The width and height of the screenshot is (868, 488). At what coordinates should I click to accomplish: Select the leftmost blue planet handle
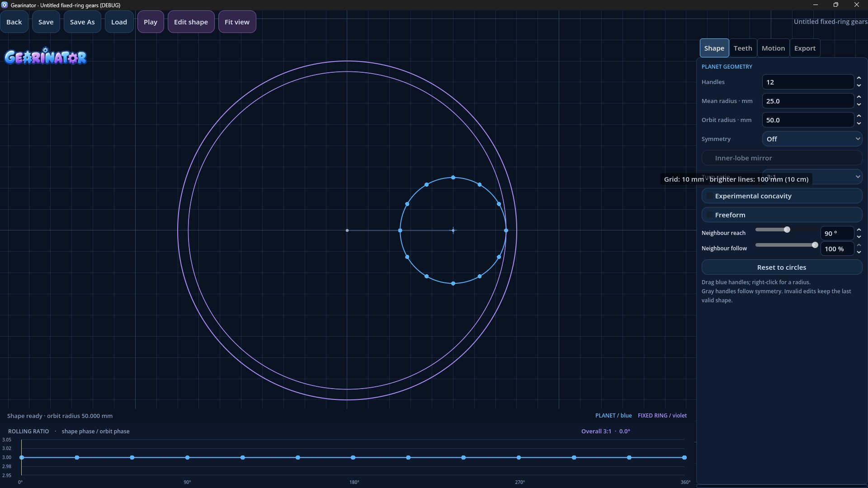coord(400,231)
